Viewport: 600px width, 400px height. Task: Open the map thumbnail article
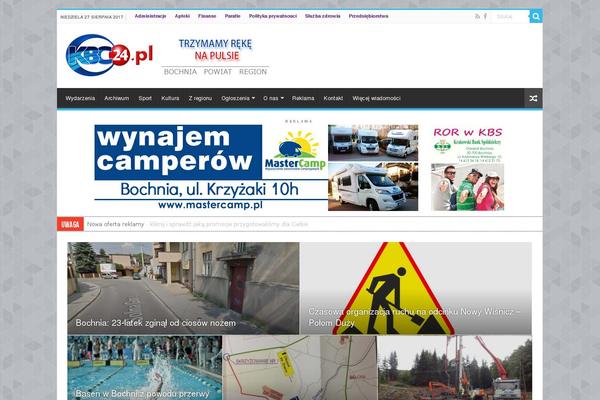click(300, 368)
